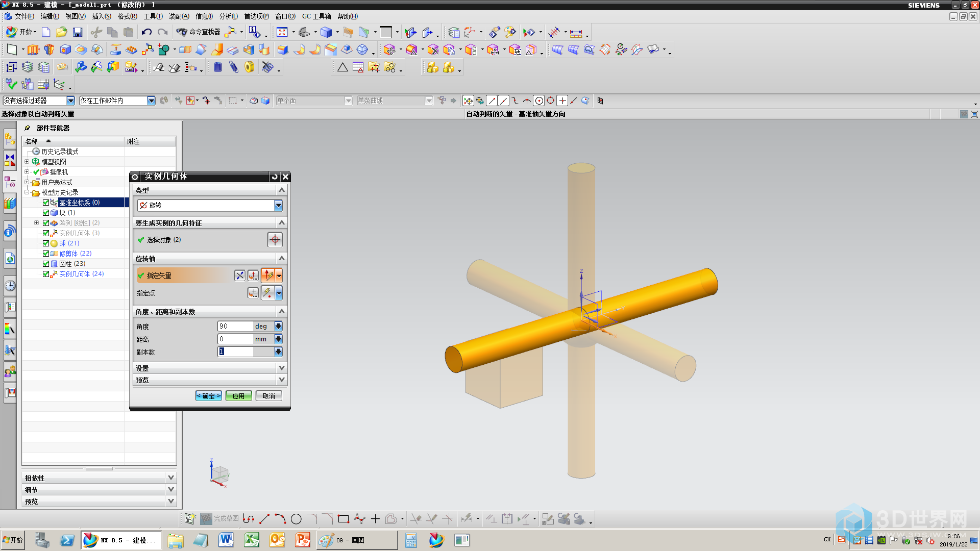
Task: Toggle checkbox for 阵列 [线性] (2)
Action: (46, 223)
